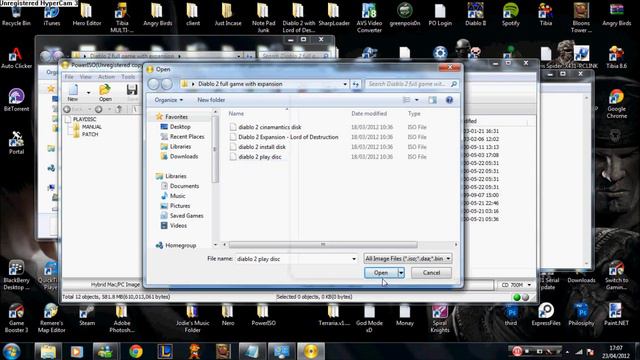Select the ExpressFiles desktop icon

coord(546,315)
